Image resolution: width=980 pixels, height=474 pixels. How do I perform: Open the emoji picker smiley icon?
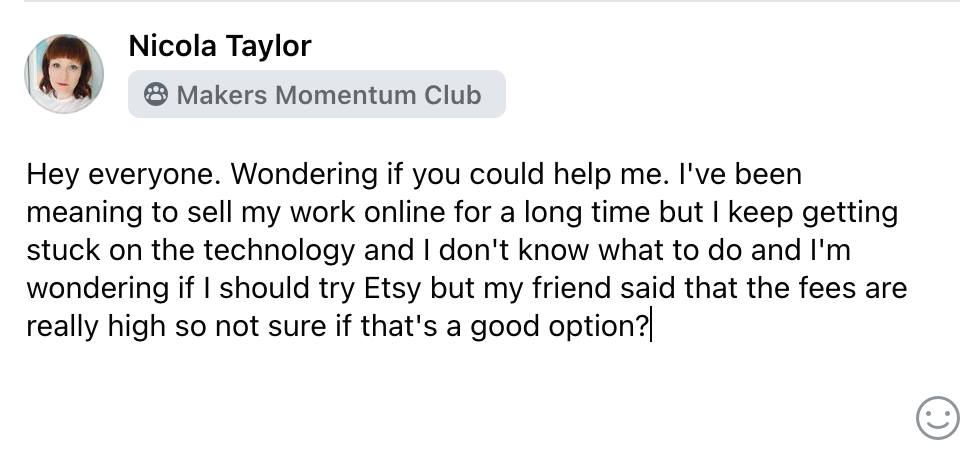tap(938, 418)
